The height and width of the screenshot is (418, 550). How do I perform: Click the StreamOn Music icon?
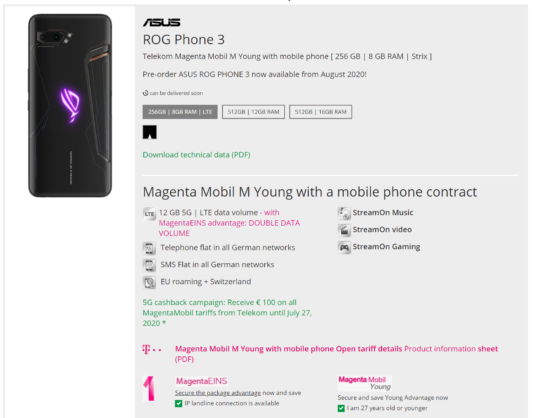click(x=344, y=213)
